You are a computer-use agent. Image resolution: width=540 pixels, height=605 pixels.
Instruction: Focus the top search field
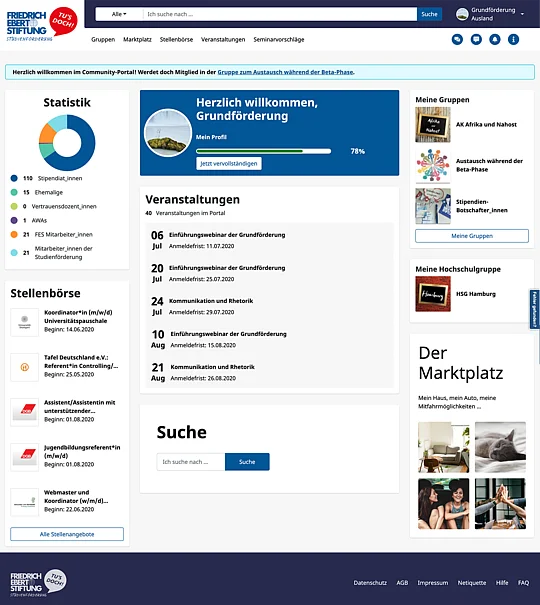[x=280, y=14]
